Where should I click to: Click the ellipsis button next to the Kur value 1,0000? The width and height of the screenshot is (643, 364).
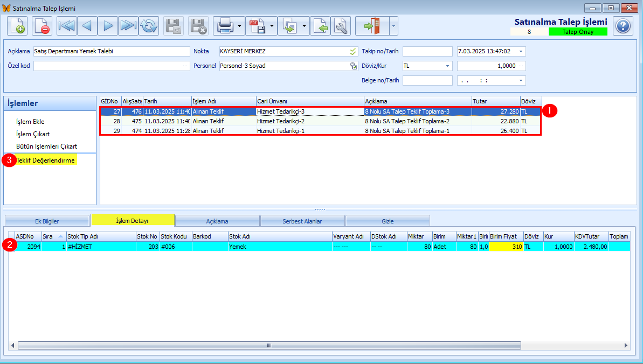[x=521, y=66]
